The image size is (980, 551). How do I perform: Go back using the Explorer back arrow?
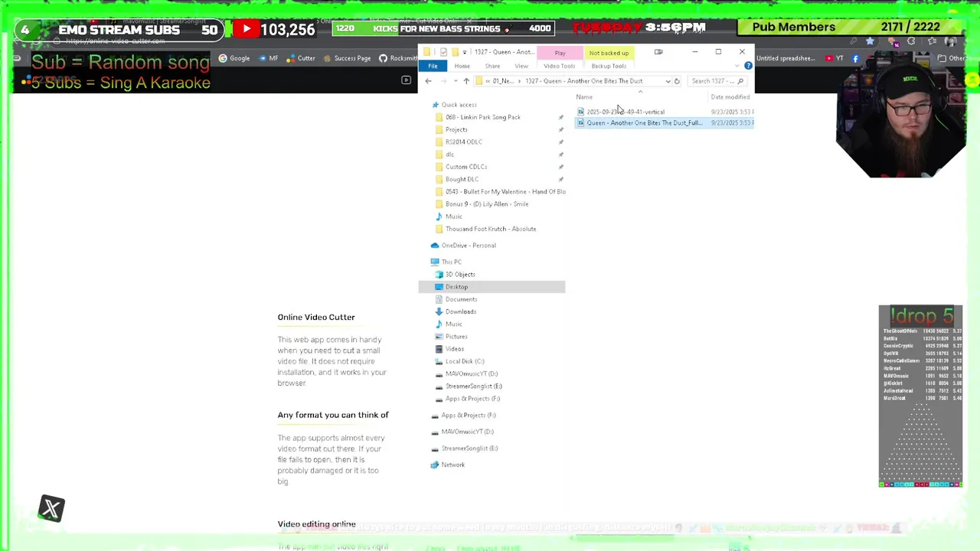(428, 81)
